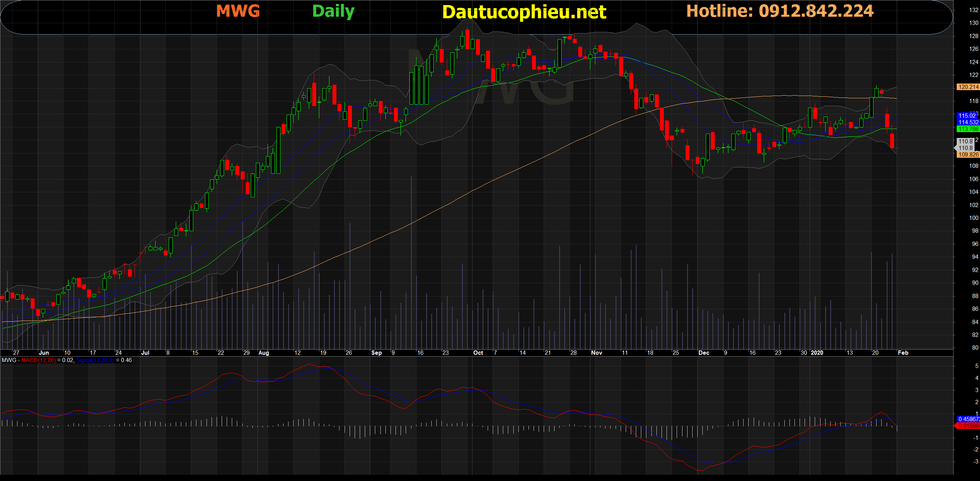980x481 pixels.
Task: Click the orange 109.826 price tag
Action: [x=968, y=155]
